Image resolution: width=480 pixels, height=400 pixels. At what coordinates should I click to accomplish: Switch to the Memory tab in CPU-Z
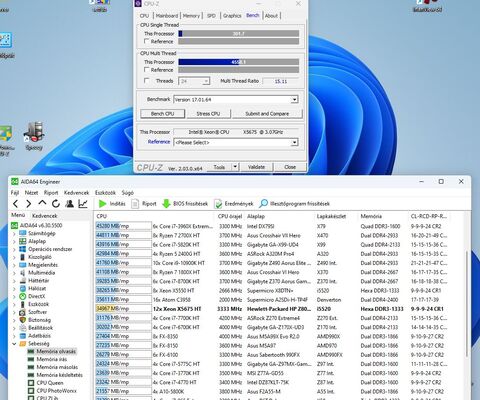click(x=191, y=16)
